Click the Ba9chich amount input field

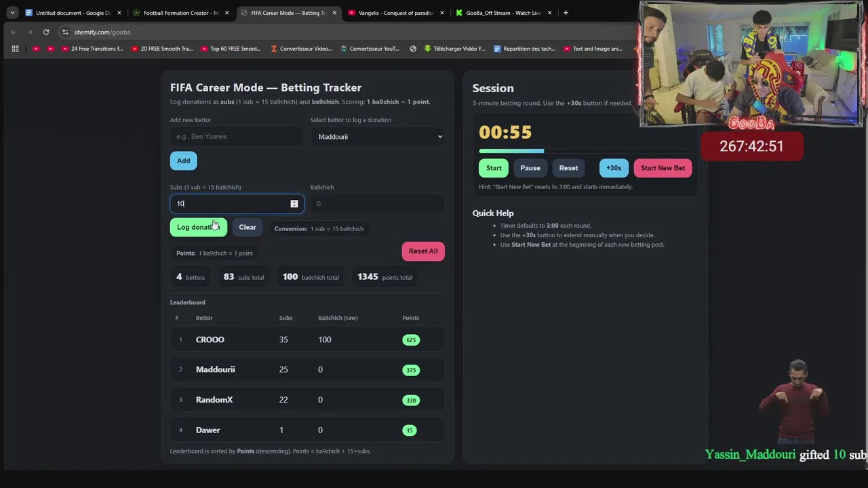pos(378,203)
